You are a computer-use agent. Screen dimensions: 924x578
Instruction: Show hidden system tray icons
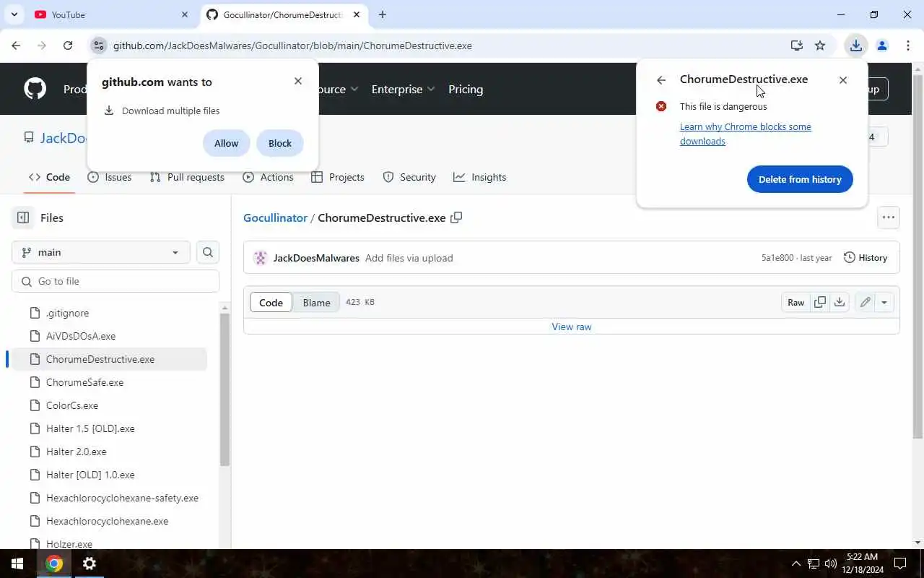pyautogui.click(x=796, y=564)
